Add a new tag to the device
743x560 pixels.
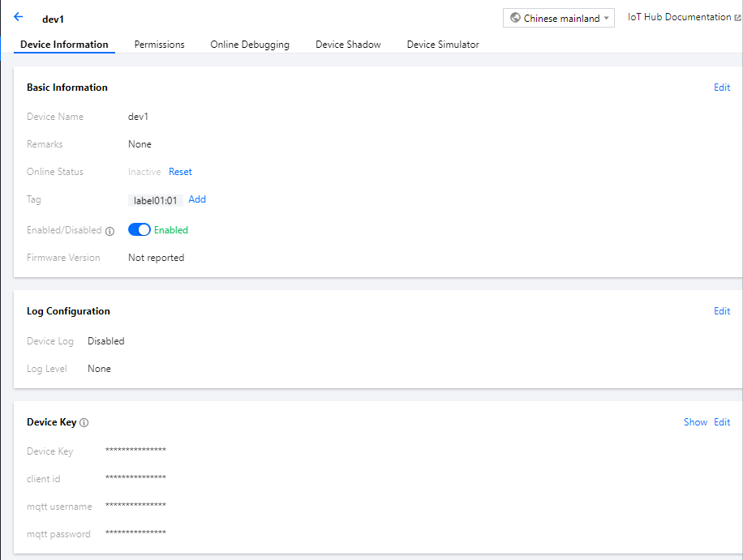point(197,199)
